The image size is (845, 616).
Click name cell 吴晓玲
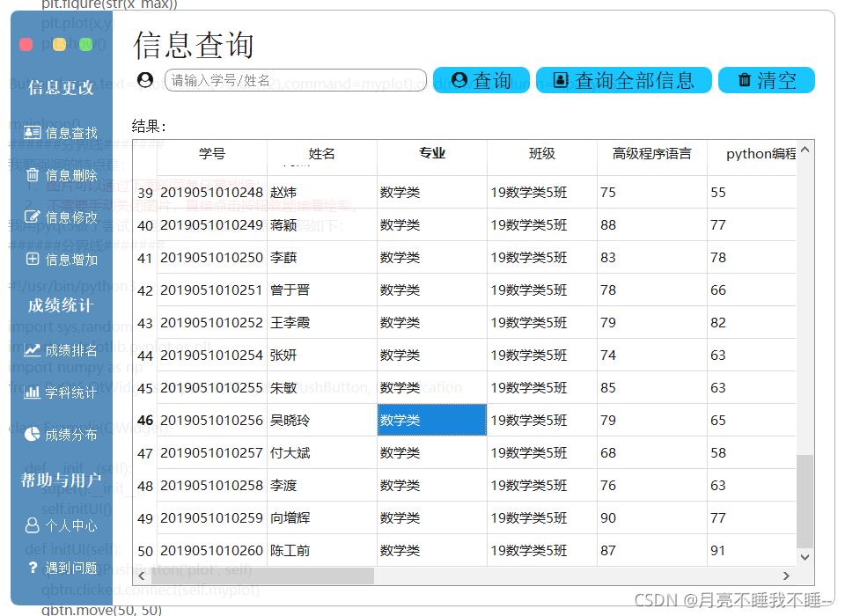(322, 420)
